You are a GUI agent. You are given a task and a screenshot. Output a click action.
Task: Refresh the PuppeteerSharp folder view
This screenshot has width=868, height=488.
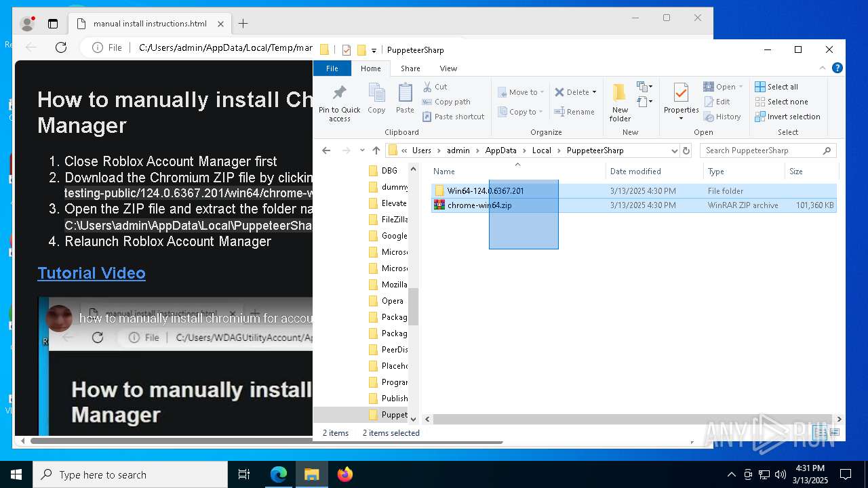tap(686, 150)
